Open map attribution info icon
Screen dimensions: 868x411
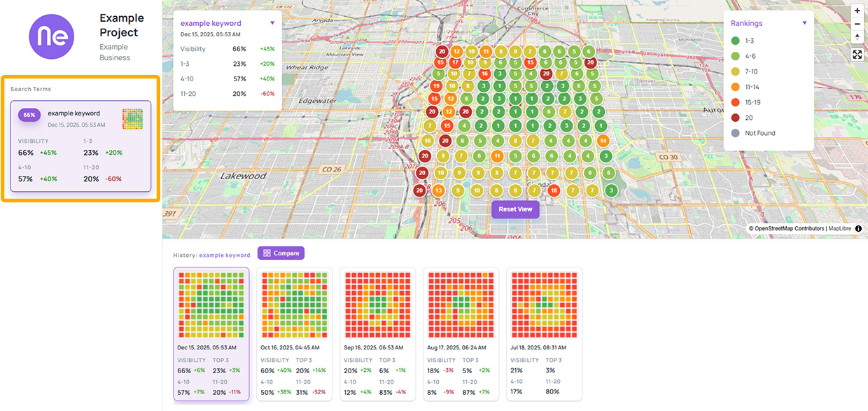coord(858,228)
